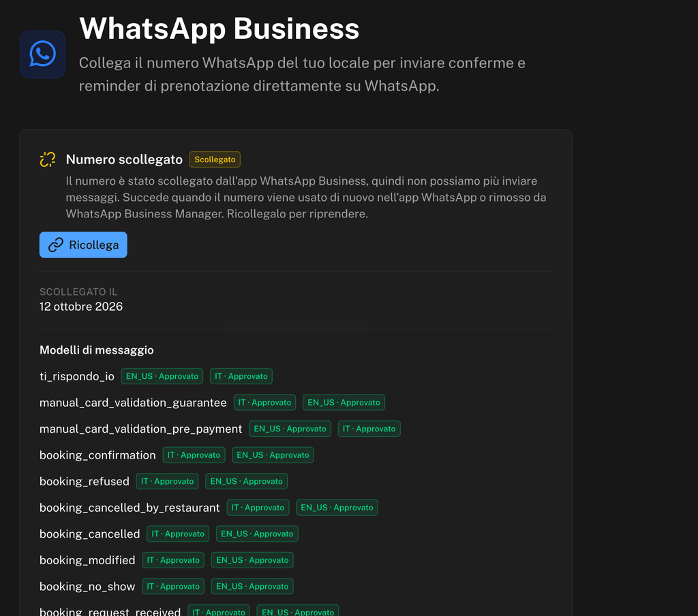Click the booking_cancelled_by_restaurant template name

tap(130, 508)
